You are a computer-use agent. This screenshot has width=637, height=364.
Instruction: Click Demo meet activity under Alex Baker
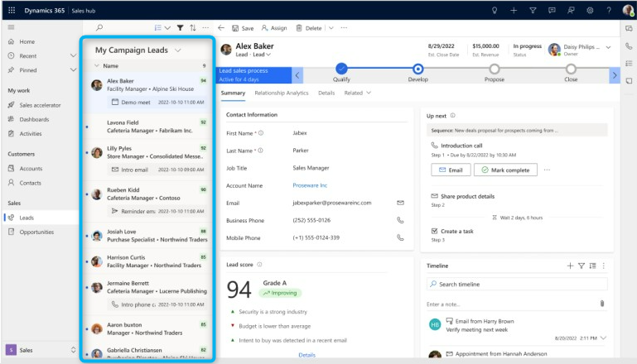(x=157, y=103)
